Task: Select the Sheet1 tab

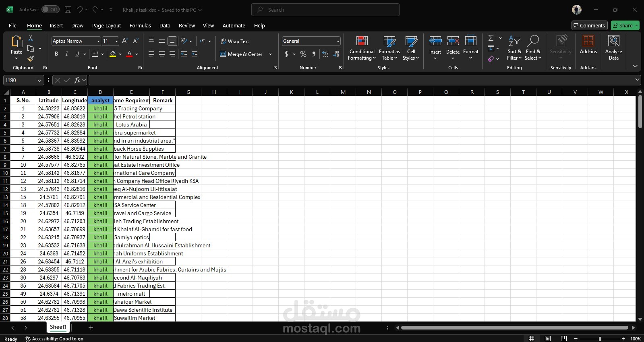Action: (x=58, y=327)
